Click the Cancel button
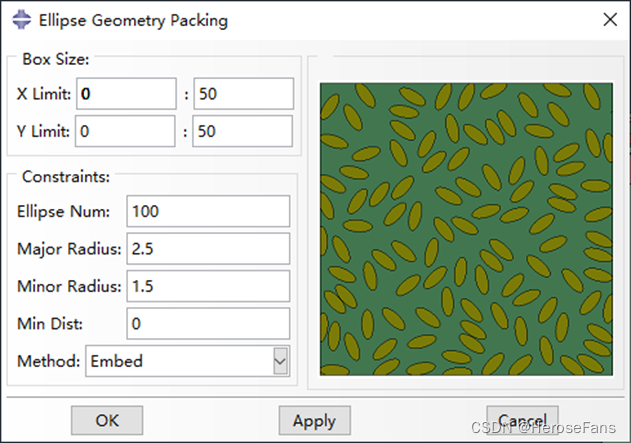The image size is (631, 443). point(521,420)
